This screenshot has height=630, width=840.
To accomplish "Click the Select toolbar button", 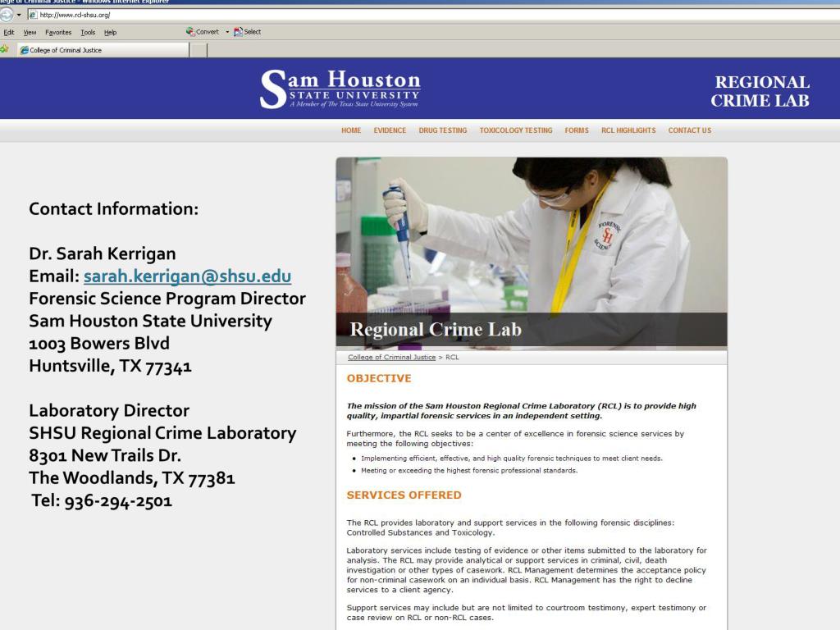I will point(248,32).
